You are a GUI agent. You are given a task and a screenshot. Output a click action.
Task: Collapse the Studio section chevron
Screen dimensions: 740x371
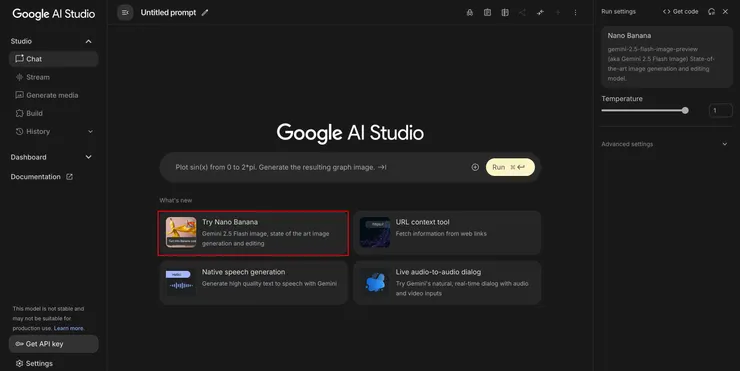[x=88, y=42]
